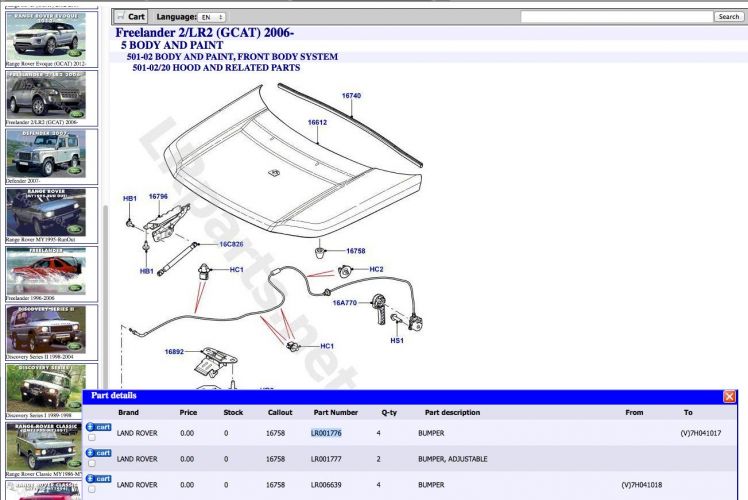Click the BUMPER, ADJUSTABLE description
This screenshot has width=748, height=500.
[x=453, y=459]
